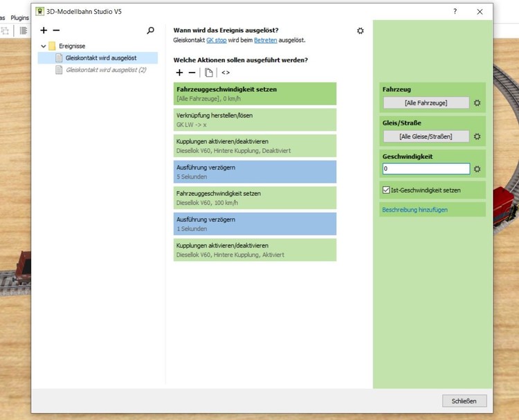
Task: Click Beschreibung hinzufügen link
Action: pyautogui.click(x=415, y=210)
